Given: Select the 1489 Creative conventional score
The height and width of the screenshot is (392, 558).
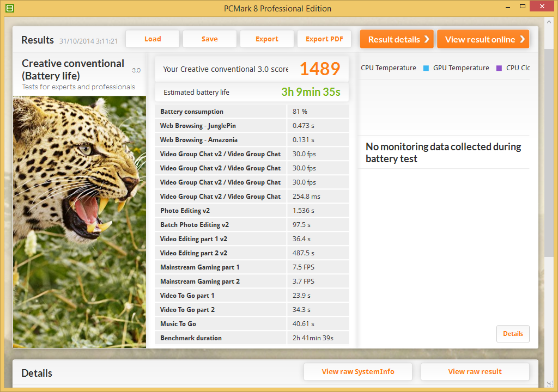Looking at the screenshot, I should coord(320,69).
